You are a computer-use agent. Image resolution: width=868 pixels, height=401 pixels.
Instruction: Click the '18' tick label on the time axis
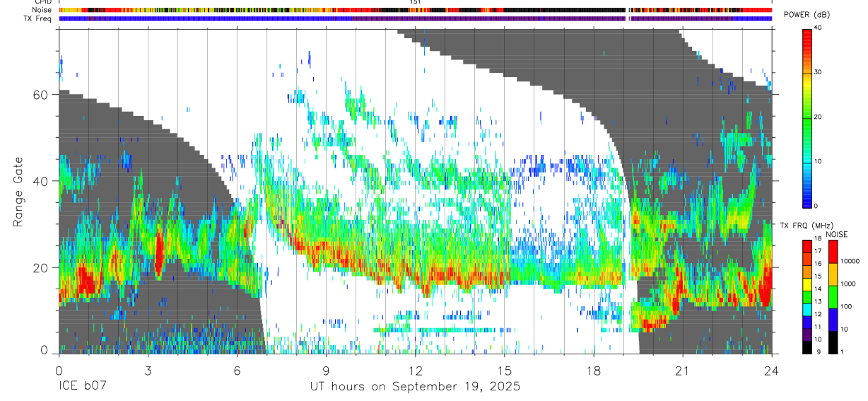[x=593, y=370]
